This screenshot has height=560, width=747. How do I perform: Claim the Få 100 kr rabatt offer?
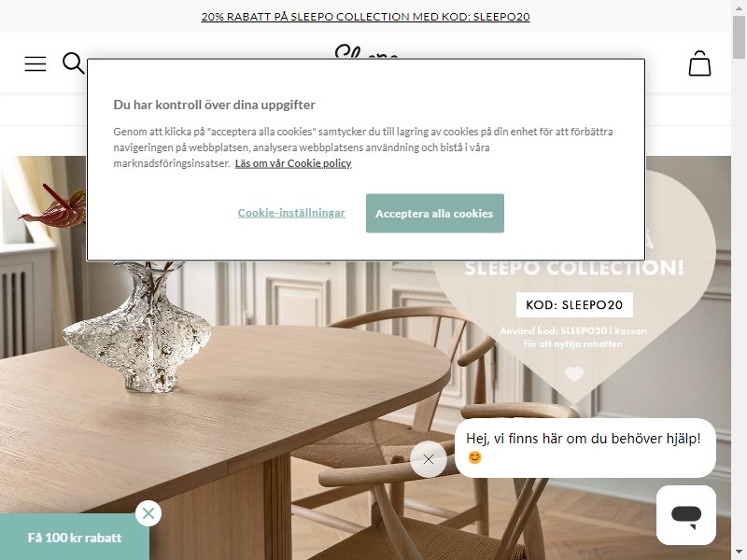pos(75,538)
